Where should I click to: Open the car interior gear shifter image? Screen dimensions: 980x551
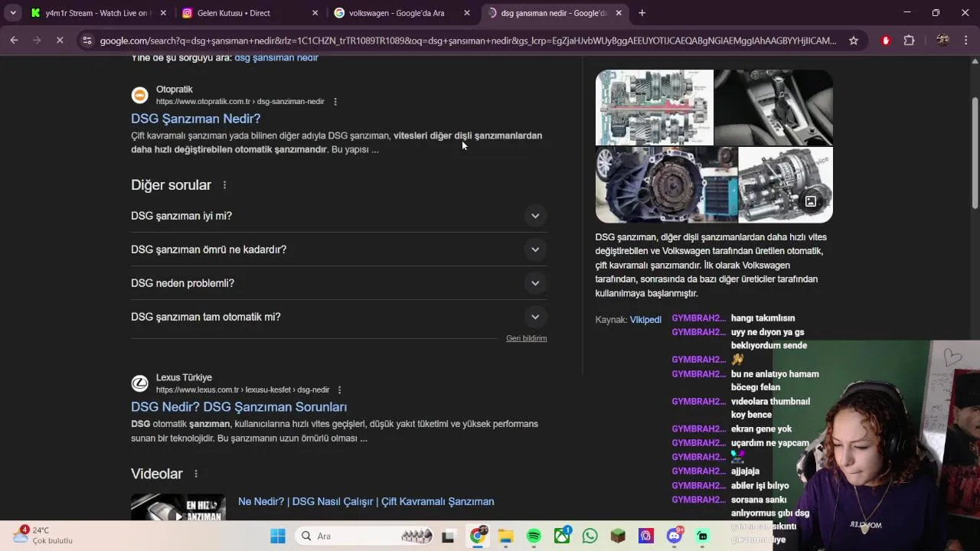coord(773,107)
